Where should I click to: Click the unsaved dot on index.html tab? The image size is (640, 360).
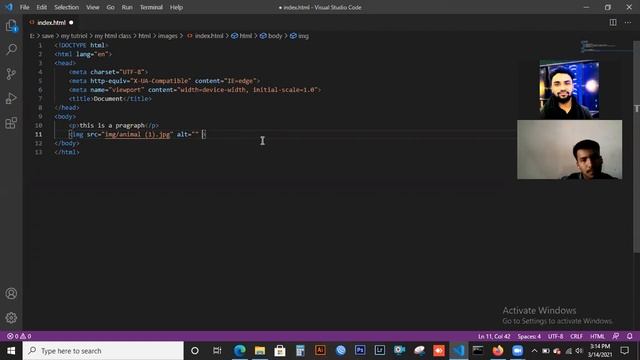71,22
